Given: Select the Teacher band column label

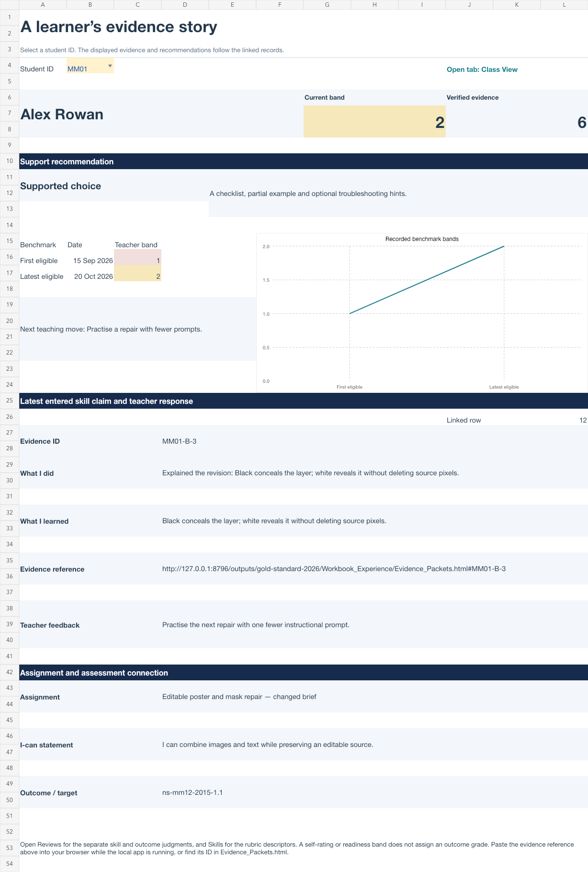Looking at the screenshot, I should pyautogui.click(x=136, y=245).
